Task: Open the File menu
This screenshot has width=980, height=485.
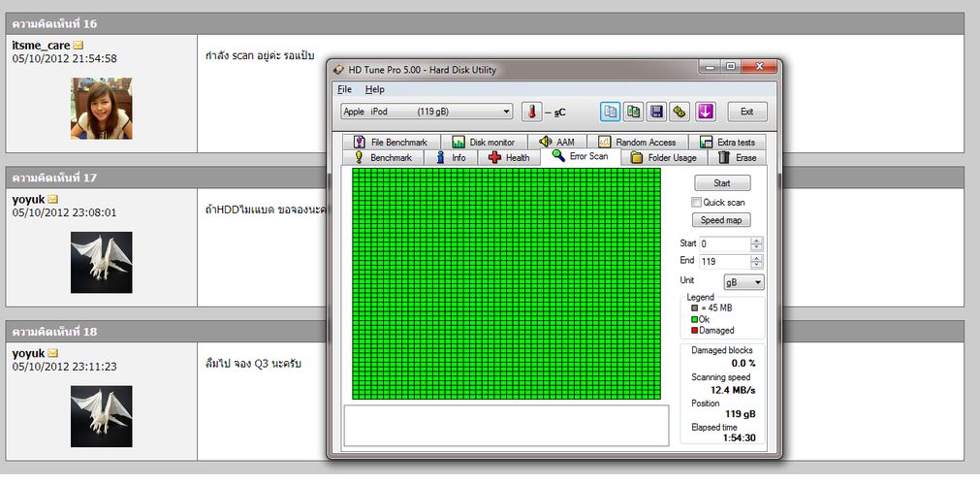Action: pyautogui.click(x=344, y=89)
